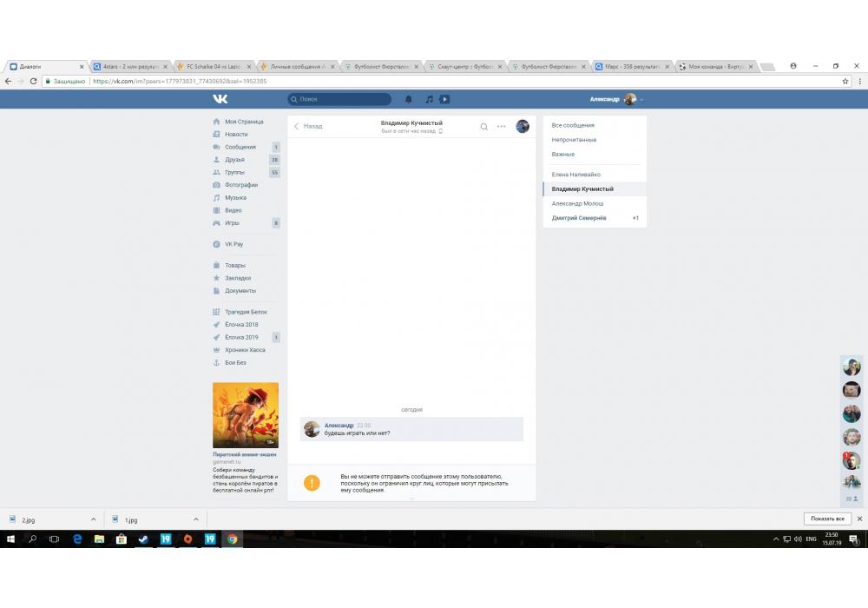Expand the Александр profile menu
868x608 pixels.
(x=616, y=99)
